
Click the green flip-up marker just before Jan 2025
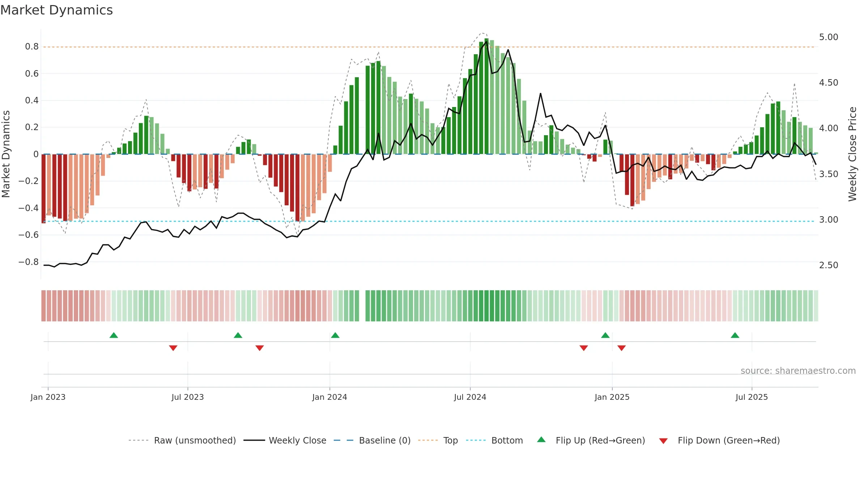[605, 335]
